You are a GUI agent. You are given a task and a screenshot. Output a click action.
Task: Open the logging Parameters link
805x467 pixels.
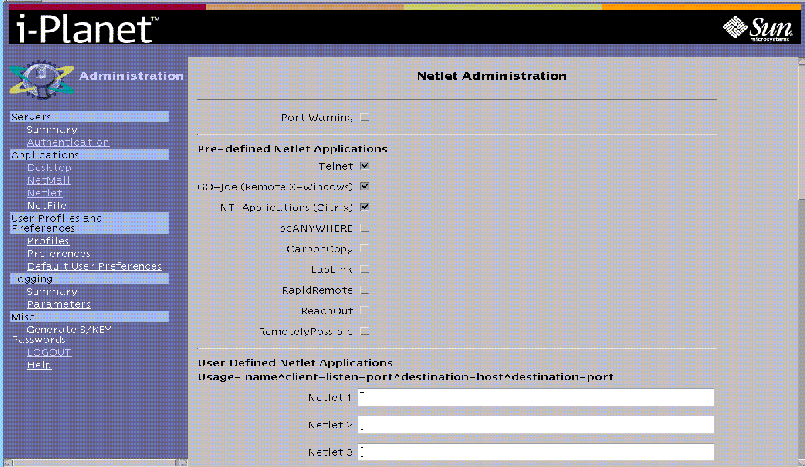(59, 304)
